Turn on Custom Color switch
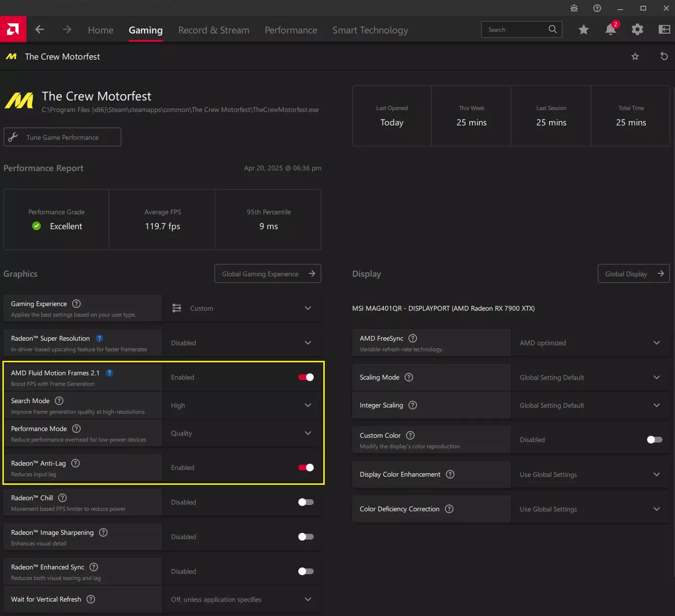Image resolution: width=675 pixels, height=616 pixels. 654,440
